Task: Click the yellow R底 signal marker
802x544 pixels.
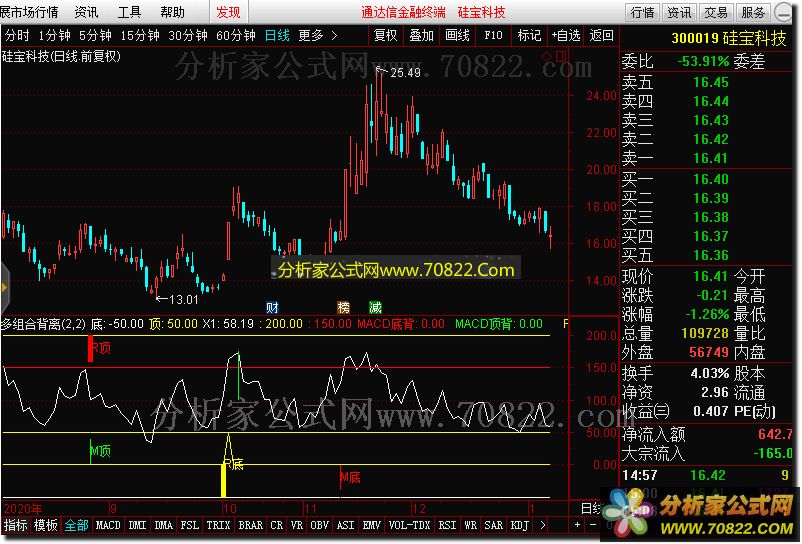Action: (233, 464)
